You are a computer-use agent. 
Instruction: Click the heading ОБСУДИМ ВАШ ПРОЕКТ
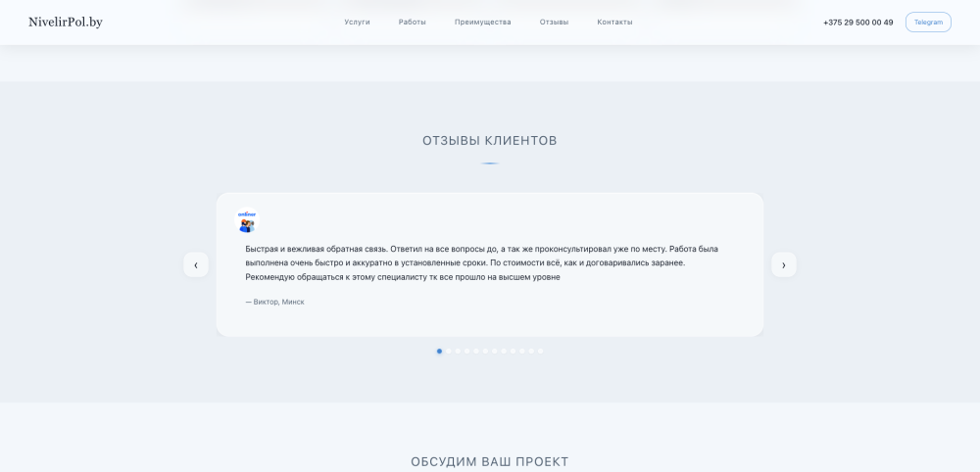489,462
